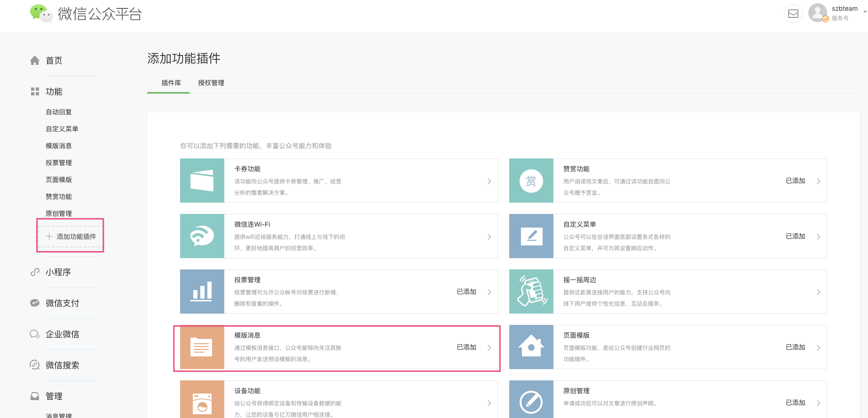Image resolution: width=868 pixels, height=418 pixels.
Task: Open 企业微信 section in sidebar
Action: pyautogui.click(x=63, y=334)
